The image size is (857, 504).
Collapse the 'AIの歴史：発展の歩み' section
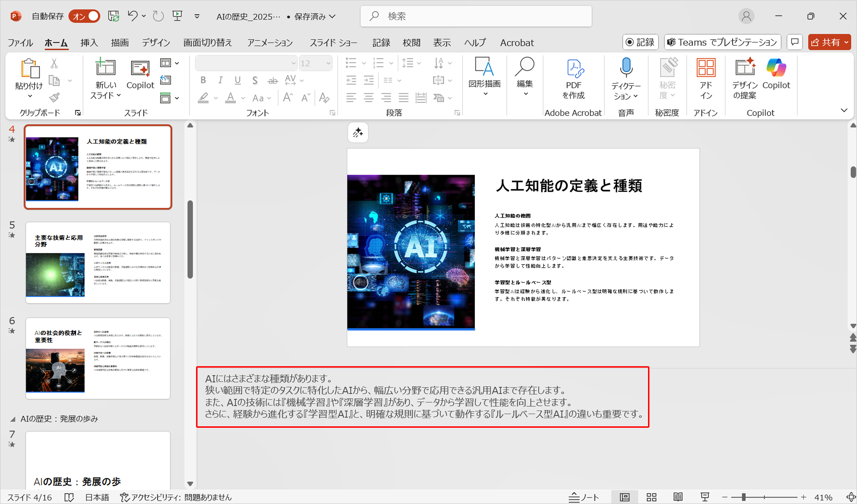[x=13, y=419]
